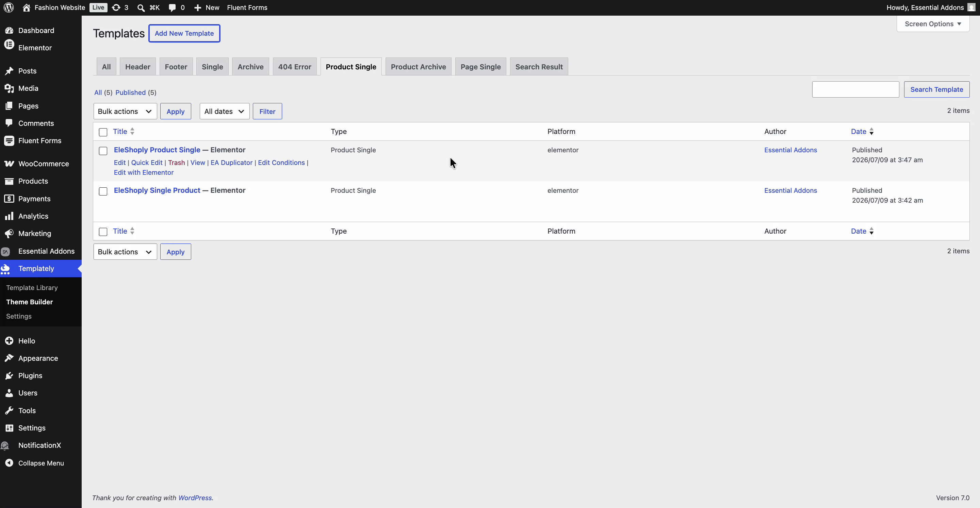Open the Analytics bar chart icon
980x508 pixels.
[x=9, y=216]
